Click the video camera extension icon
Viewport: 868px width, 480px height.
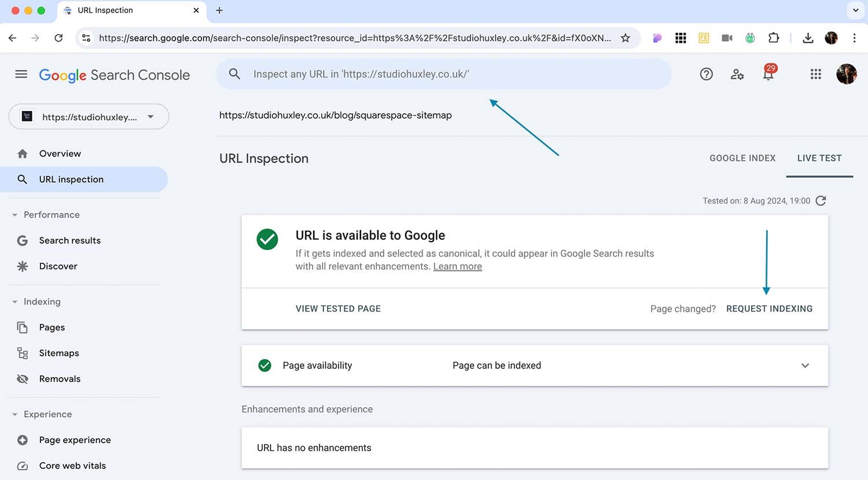pos(727,38)
